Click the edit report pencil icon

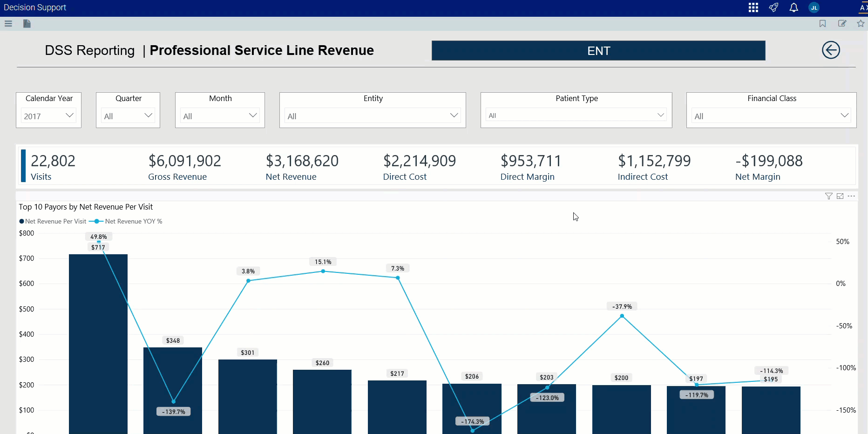pyautogui.click(x=842, y=24)
